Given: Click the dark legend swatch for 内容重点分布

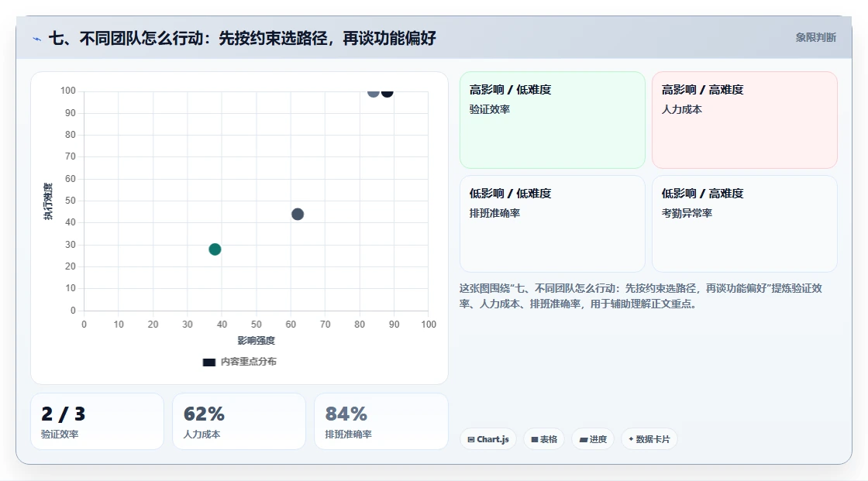Looking at the screenshot, I should [x=208, y=362].
